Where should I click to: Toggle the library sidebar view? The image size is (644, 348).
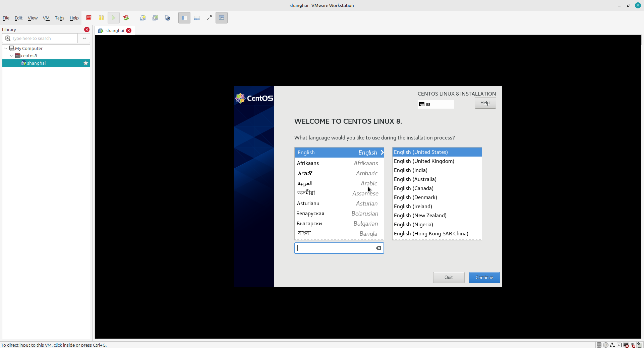184,18
